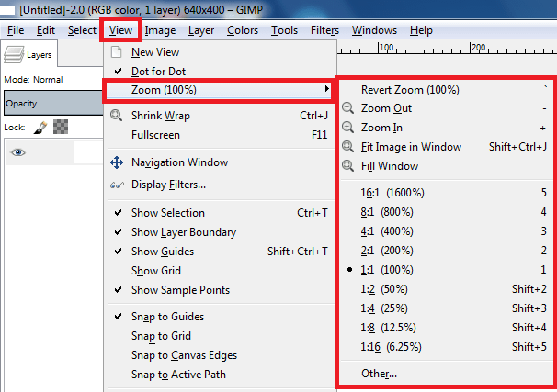The height and width of the screenshot is (392, 557).
Task: Click the checkerboard lock alpha icon
Action: pos(61,127)
